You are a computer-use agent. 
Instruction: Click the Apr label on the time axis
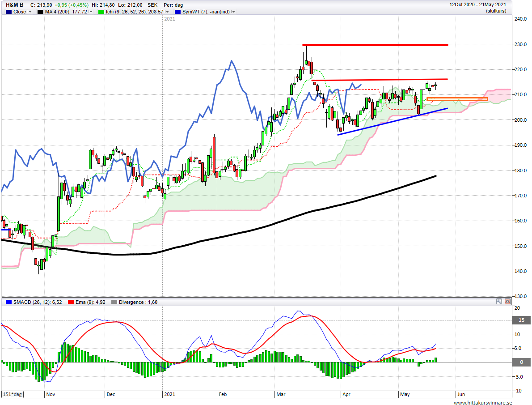(346, 394)
